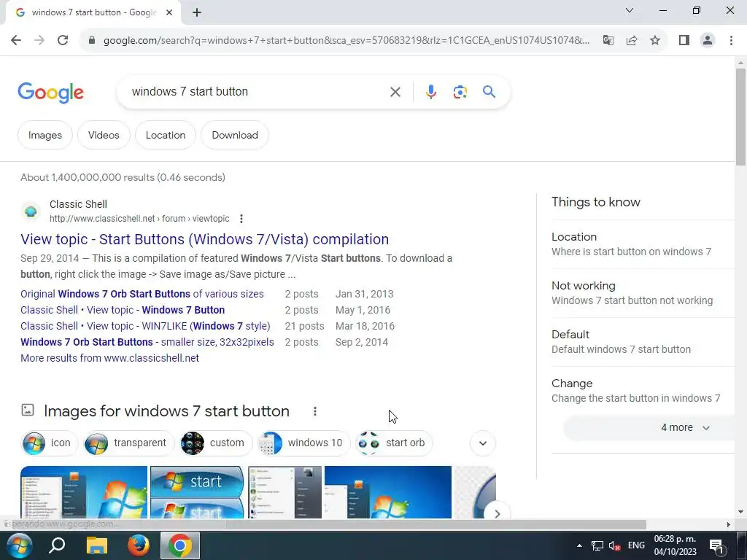Launch Firefox from the taskbar
Screen dimensions: 747x560
click(x=139, y=545)
